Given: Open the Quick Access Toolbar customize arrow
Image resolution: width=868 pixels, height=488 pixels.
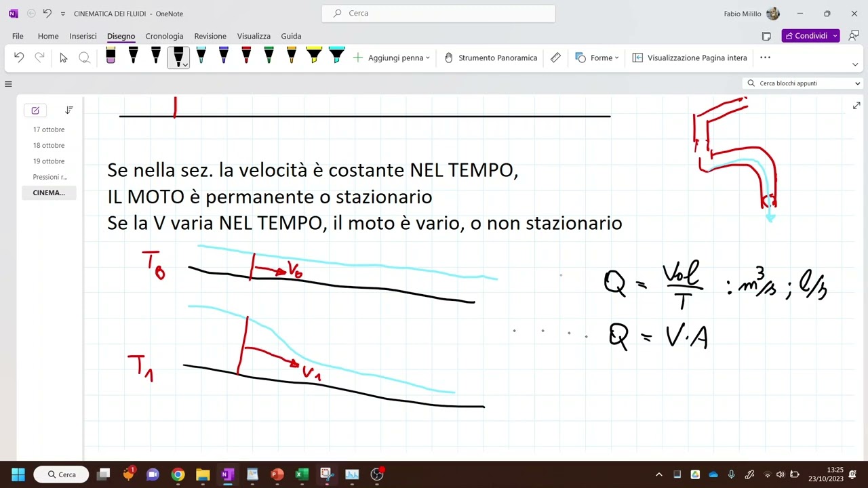Looking at the screenshot, I should pyautogui.click(x=63, y=14).
